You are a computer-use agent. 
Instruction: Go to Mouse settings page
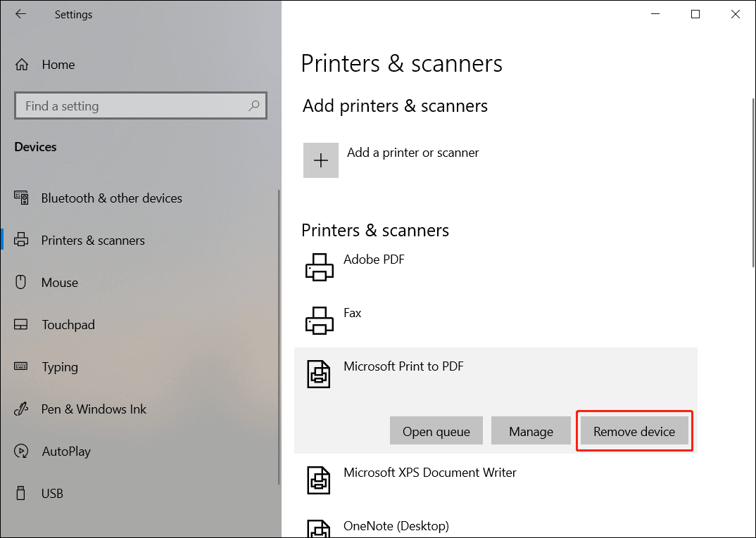60,282
